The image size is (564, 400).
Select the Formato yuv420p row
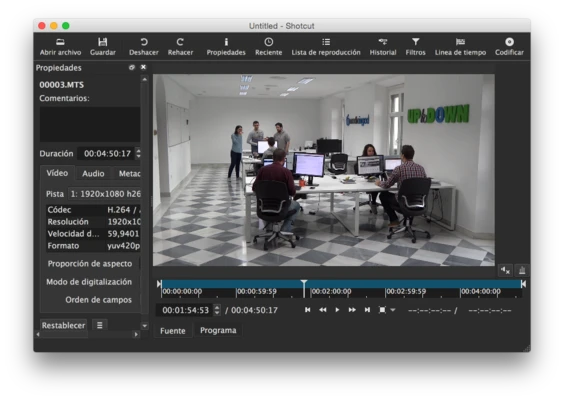click(93, 246)
